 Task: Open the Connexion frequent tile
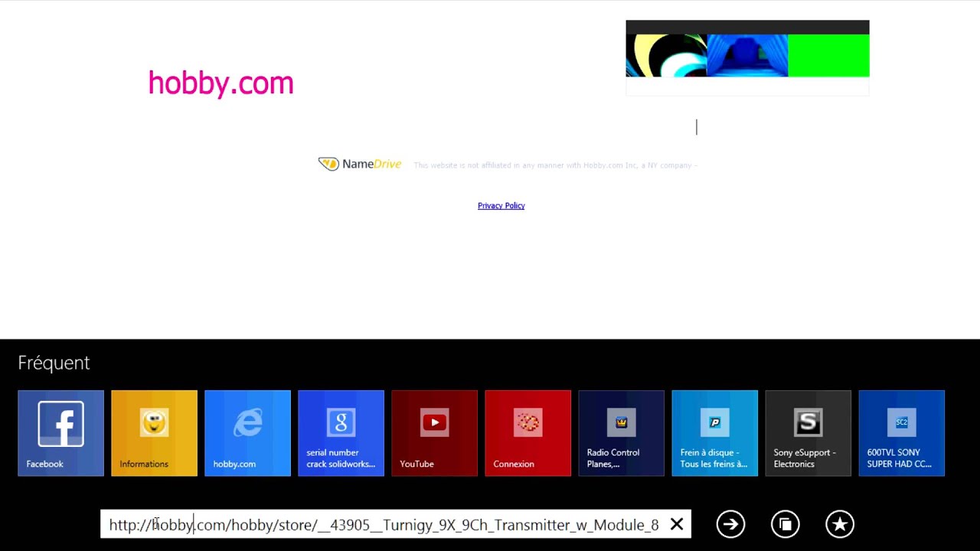pyautogui.click(x=528, y=433)
